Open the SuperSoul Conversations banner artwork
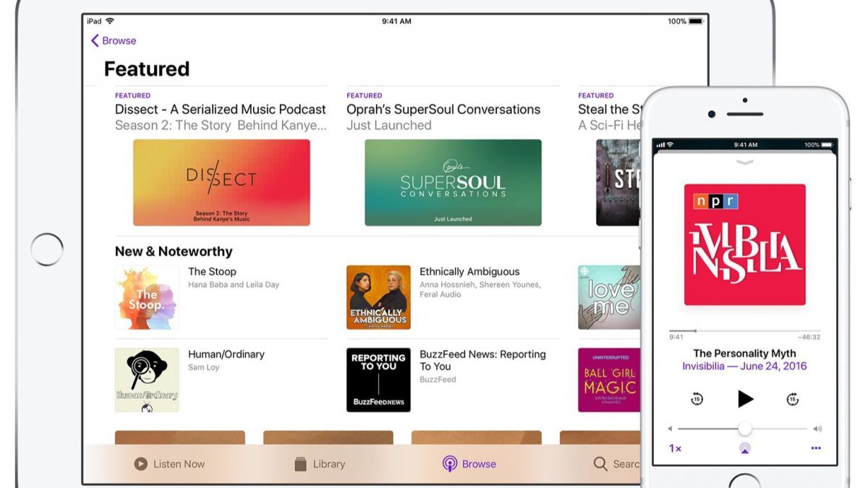The height and width of the screenshot is (488, 868). (453, 182)
